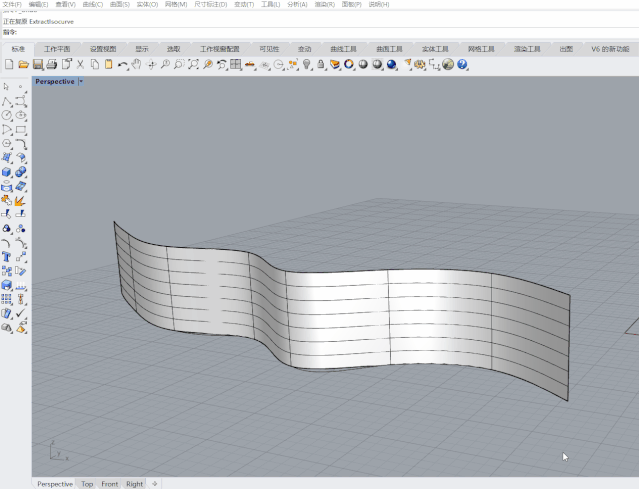Click the Save file icon
This screenshot has height=489, width=639.
(x=37, y=64)
